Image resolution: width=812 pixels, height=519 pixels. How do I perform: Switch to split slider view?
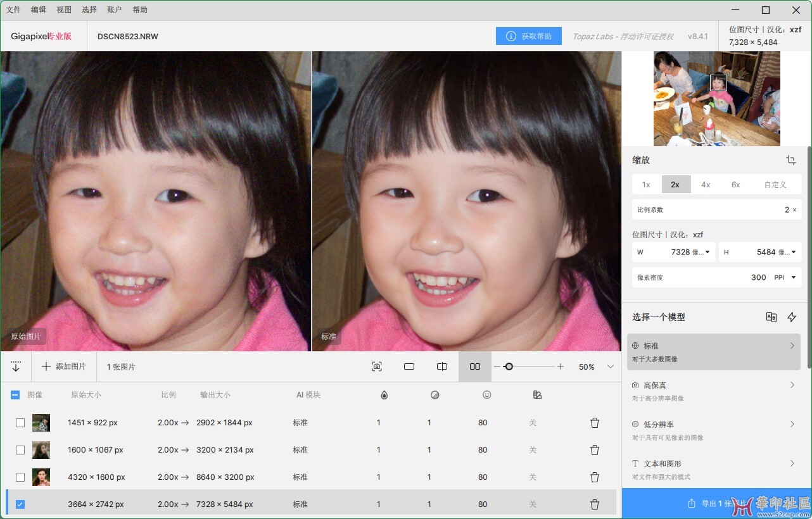point(442,366)
